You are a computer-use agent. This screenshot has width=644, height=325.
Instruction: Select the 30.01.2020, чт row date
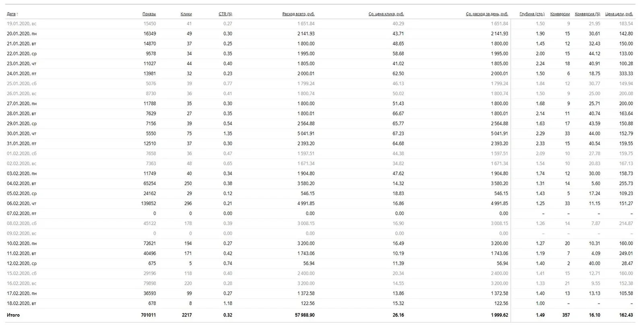pyautogui.click(x=21, y=134)
